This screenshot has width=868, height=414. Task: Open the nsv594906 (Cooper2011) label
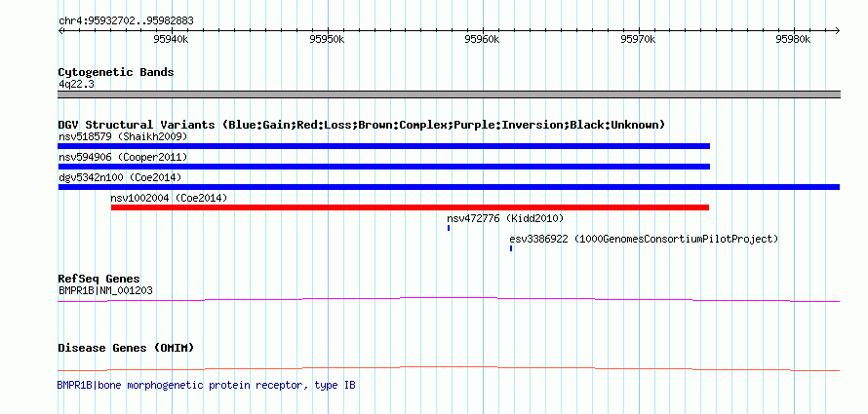click(x=123, y=158)
